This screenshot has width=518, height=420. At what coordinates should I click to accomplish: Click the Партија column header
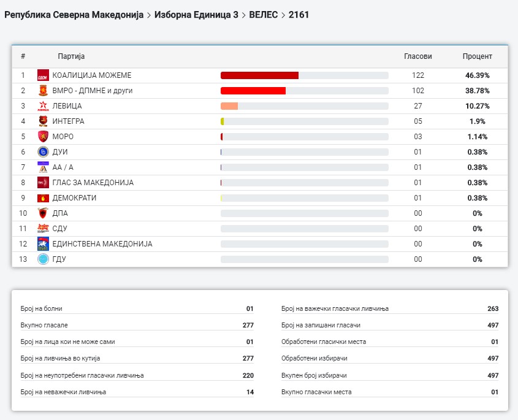click(x=71, y=56)
